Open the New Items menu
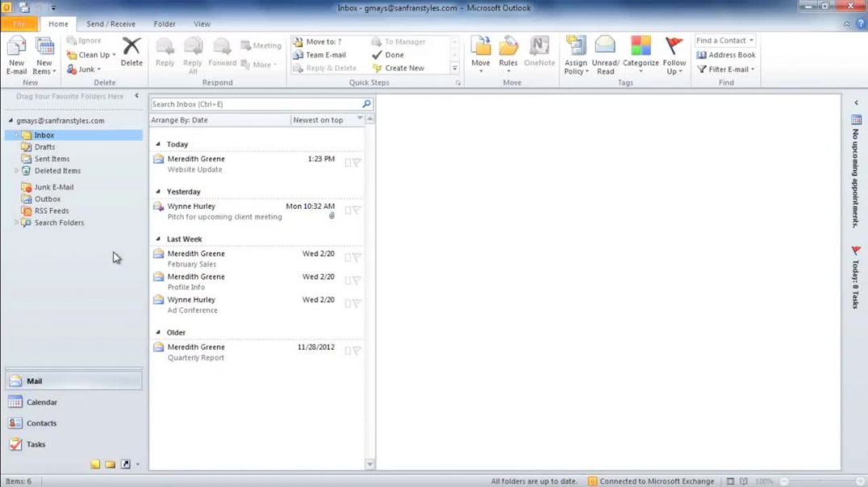The width and height of the screenshot is (868, 487). tap(44, 56)
